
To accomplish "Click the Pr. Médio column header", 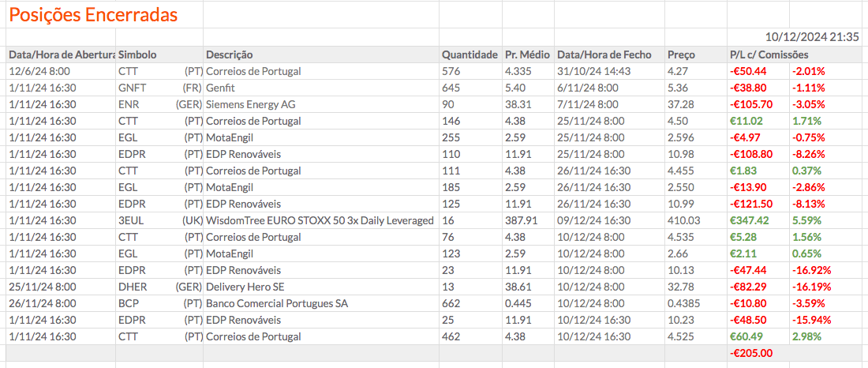I will pos(527,54).
